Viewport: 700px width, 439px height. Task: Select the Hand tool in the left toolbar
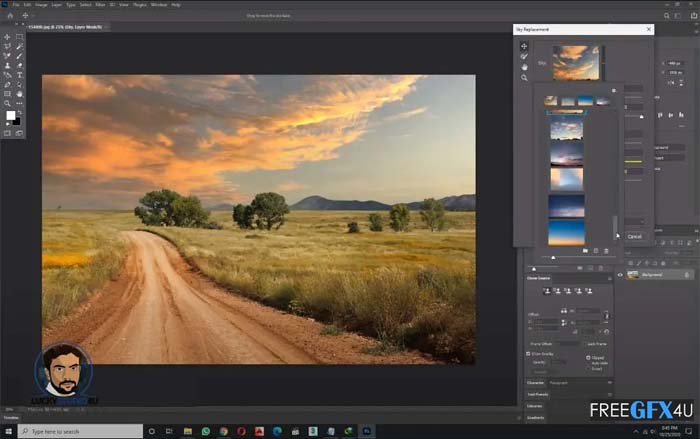point(19,94)
